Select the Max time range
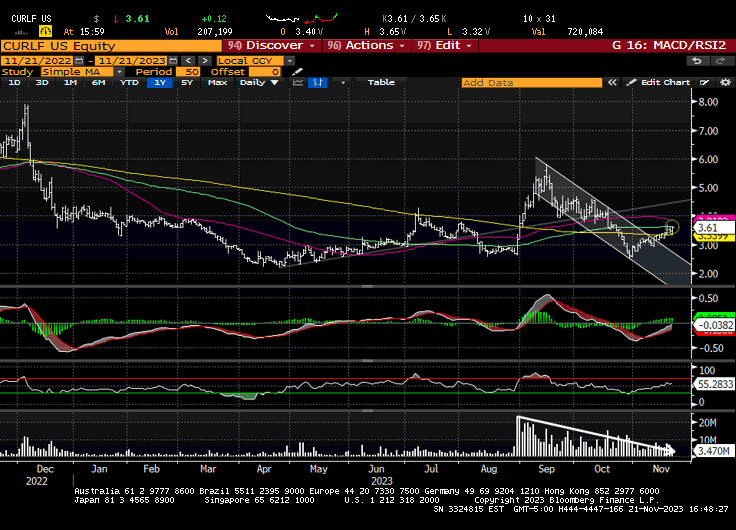The width and height of the screenshot is (736, 530). (x=217, y=83)
